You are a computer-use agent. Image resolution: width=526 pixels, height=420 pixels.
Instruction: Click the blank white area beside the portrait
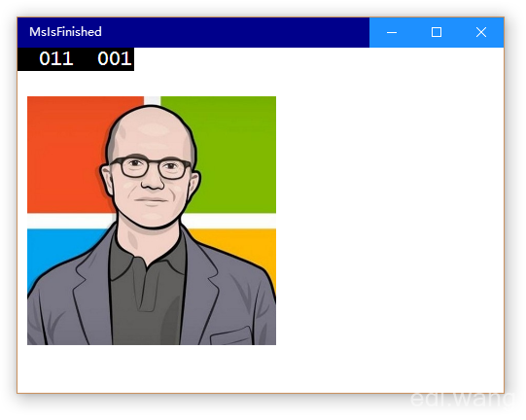point(389,218)
